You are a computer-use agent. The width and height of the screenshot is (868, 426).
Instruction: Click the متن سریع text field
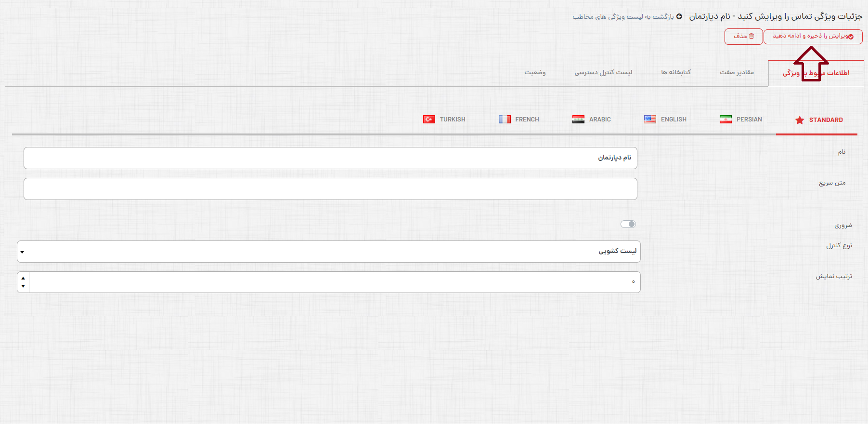[x=330, y=189]
